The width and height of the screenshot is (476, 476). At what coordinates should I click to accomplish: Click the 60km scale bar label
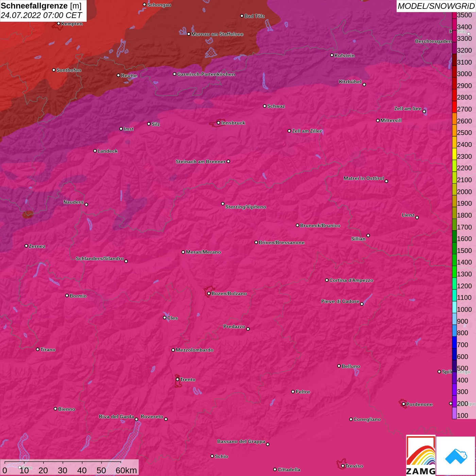(x=126, y=470)
